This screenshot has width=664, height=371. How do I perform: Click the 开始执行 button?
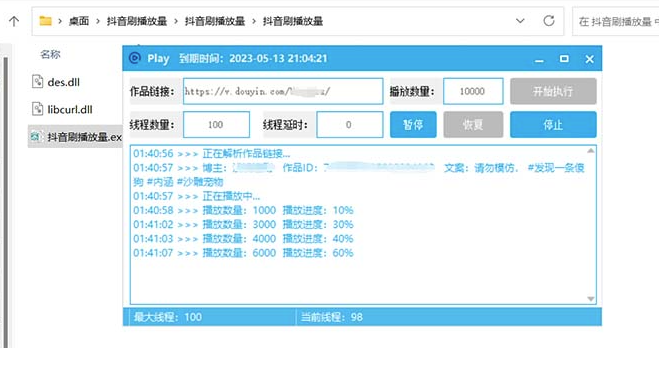(x=553, y=91)
